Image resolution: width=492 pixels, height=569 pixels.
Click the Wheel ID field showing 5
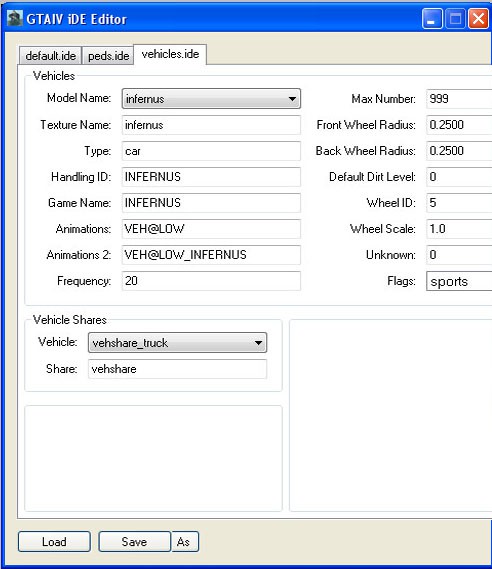459,203
